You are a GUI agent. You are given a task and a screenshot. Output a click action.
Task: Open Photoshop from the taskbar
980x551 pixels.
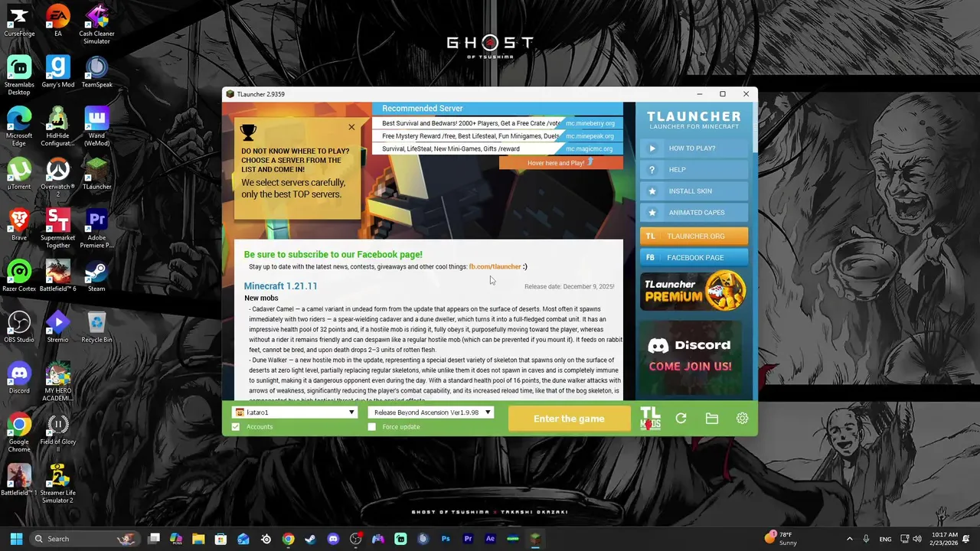pyautogui.click(x=446, y=539)
